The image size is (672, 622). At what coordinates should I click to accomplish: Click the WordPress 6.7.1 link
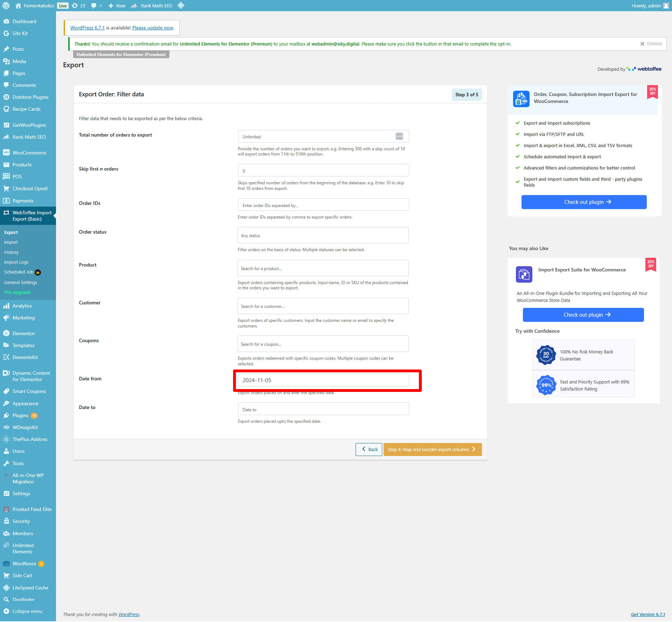(87, 28)
